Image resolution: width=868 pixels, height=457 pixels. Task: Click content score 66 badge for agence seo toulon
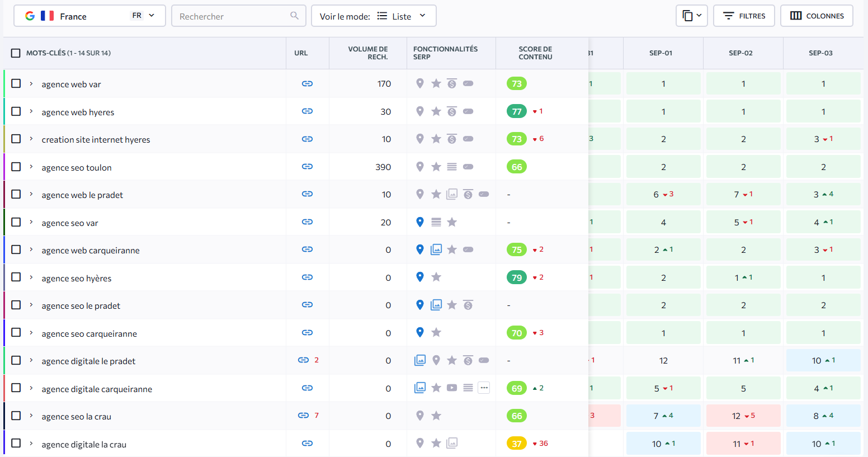coord(517,167)
